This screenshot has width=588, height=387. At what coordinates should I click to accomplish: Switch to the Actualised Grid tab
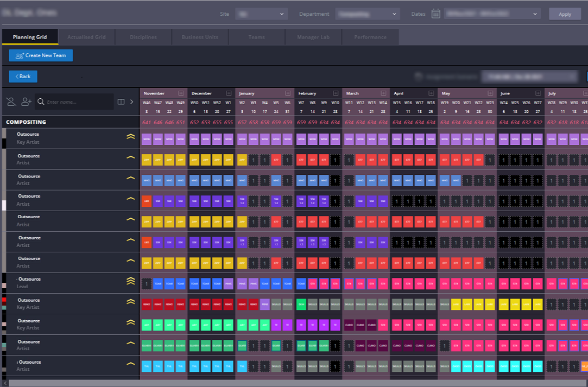pyautogui.click(x=87, y=37)
